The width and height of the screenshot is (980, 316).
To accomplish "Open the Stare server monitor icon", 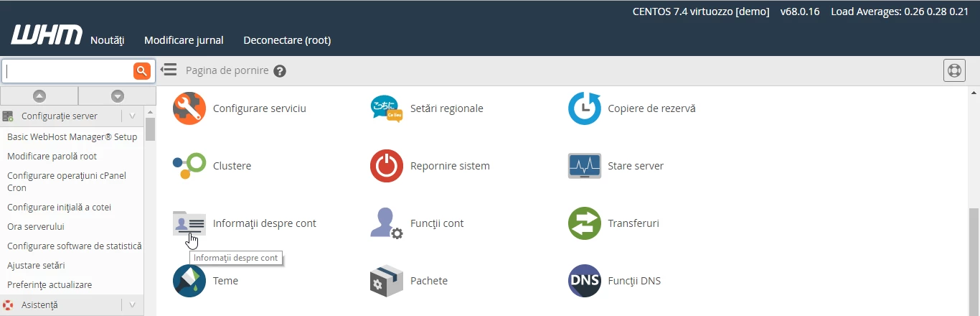I will pos(584,166).
